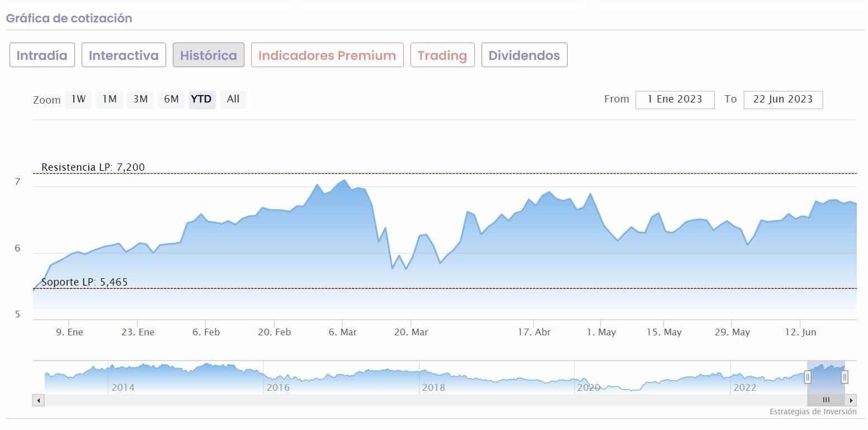Click the To date field
The image size is (868, 430).
[782, 100]
